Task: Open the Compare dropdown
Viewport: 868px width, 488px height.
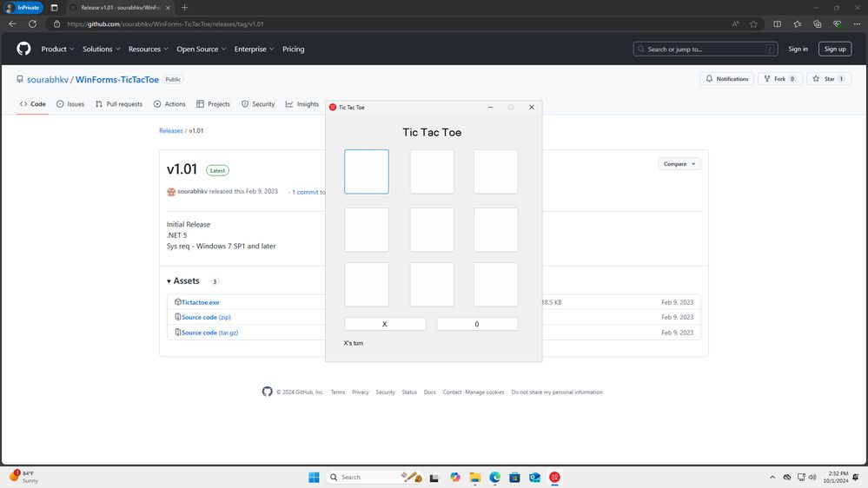Action: click(679, 164)
